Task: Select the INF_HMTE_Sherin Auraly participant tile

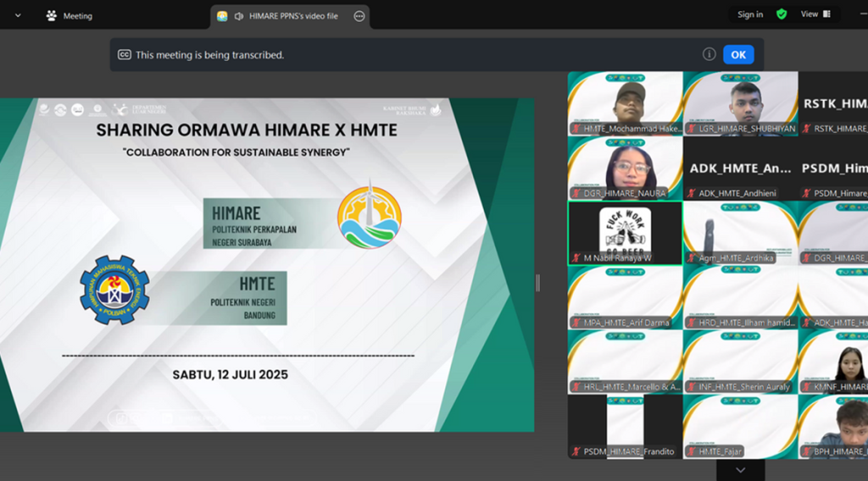Action: click(740, 362)
